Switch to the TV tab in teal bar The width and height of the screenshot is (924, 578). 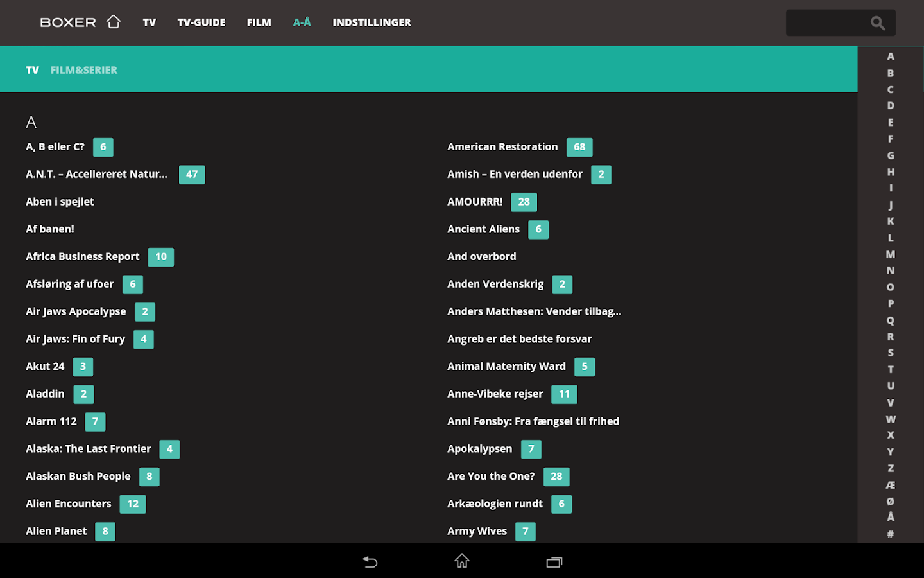coord(33,70)
